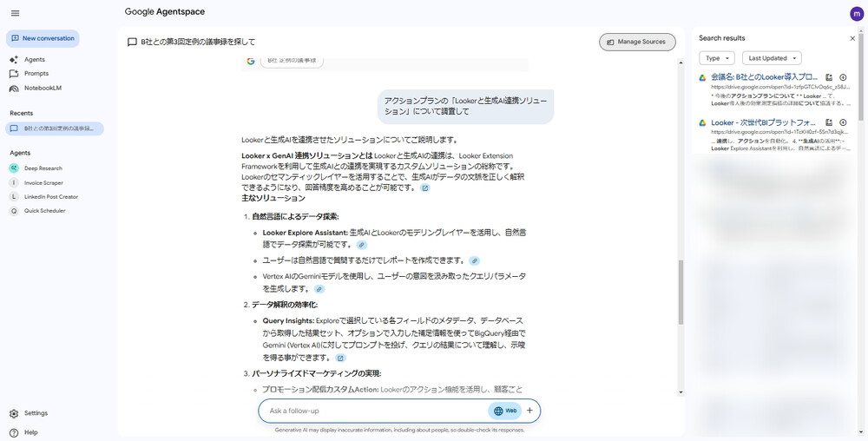Click the NotebookLM icon

tap(14, 88)
